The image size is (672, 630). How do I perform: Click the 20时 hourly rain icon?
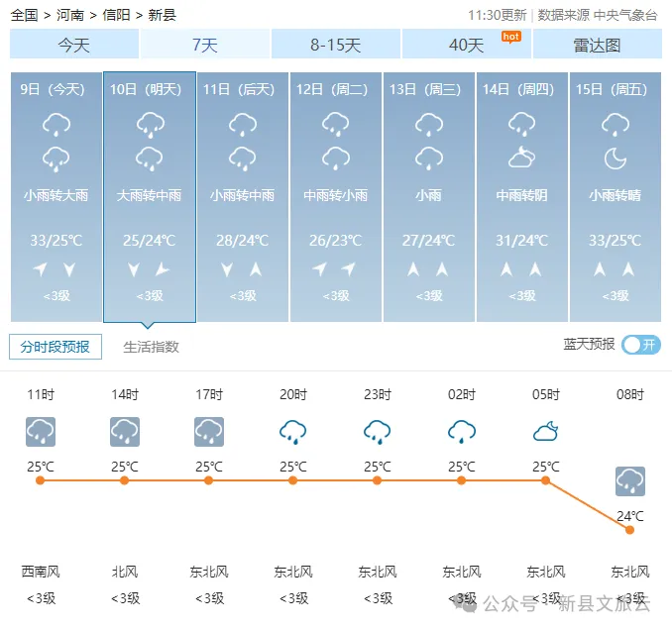tap(293, 432)
